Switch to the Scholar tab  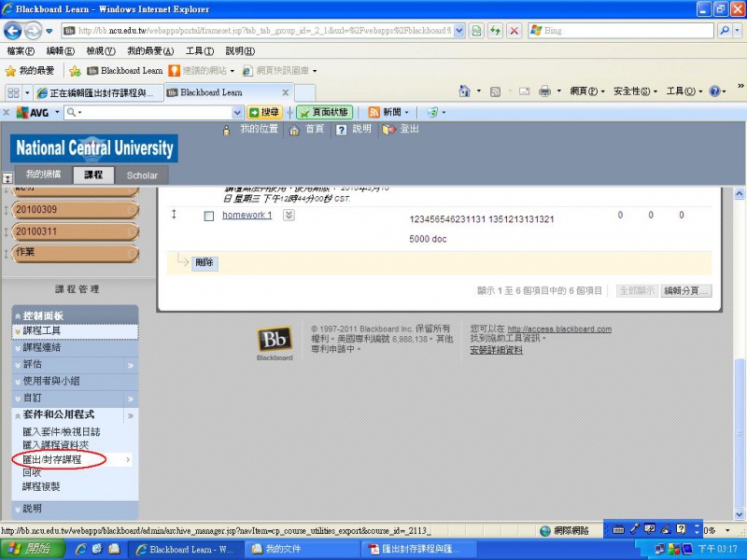pyautogui.click(x=142, y=175)
